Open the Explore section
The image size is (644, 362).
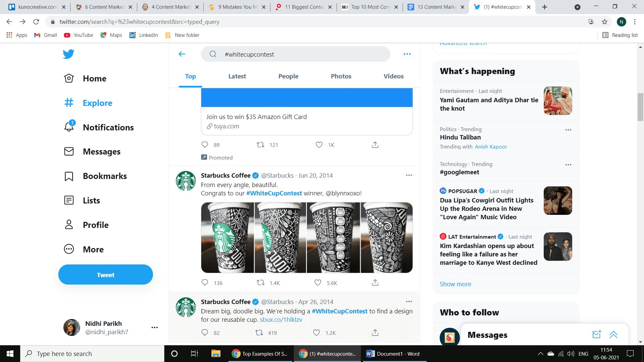[x=88, y=103]
